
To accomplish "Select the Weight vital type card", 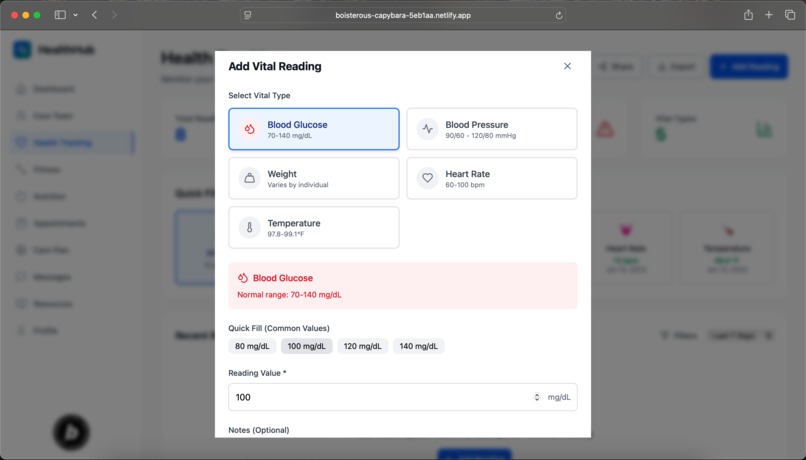I will coord(314,178).
